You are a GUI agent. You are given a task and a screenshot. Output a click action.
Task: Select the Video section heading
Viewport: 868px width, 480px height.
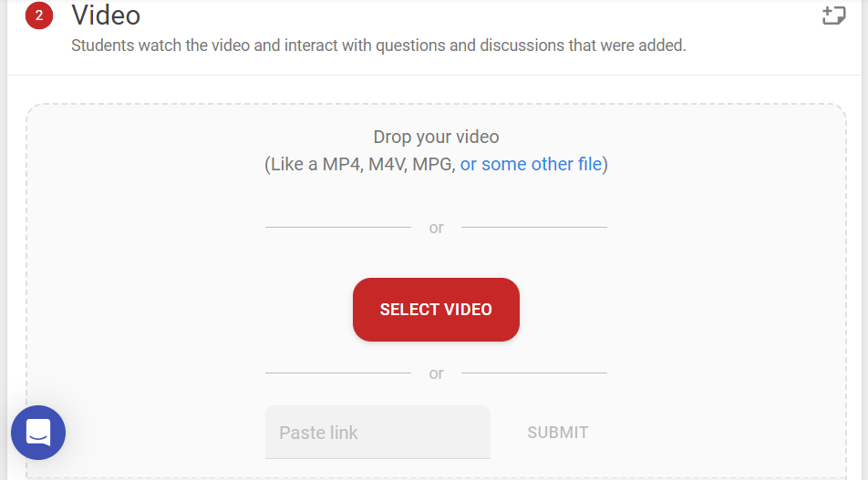coord(106,15)
